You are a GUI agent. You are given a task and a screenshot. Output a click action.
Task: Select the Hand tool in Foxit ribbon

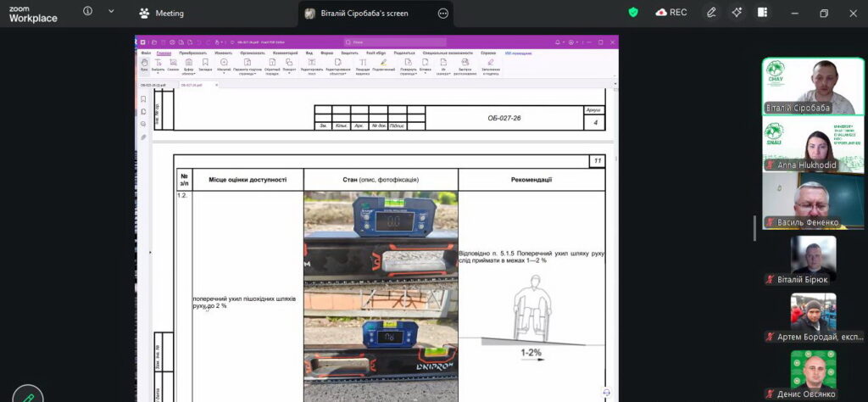click(x=144, y=65)
